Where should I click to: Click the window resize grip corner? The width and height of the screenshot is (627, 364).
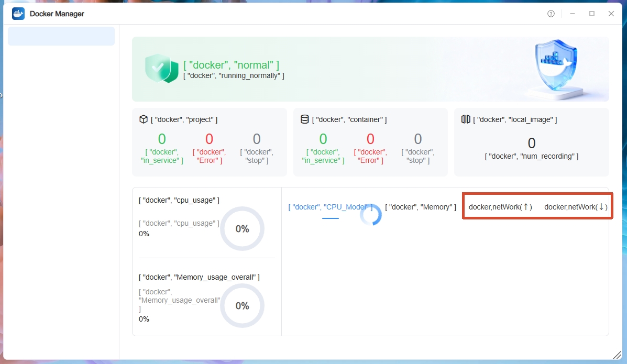[x=618, y=355]
